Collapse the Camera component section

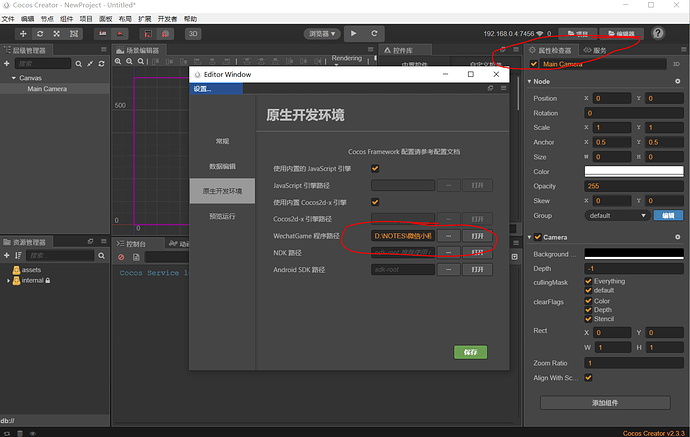[529, 237]
